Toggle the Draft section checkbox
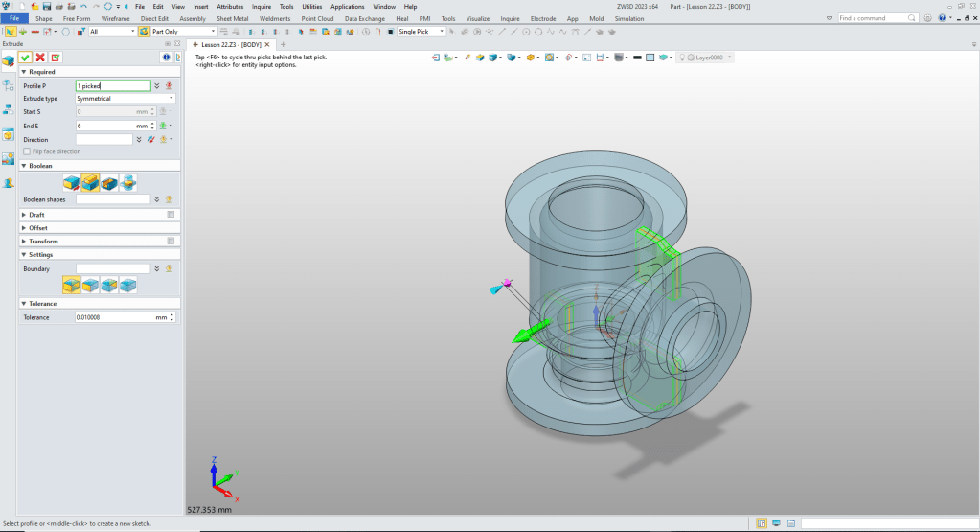This screenshot has height=532, width=980. [171, 215]
